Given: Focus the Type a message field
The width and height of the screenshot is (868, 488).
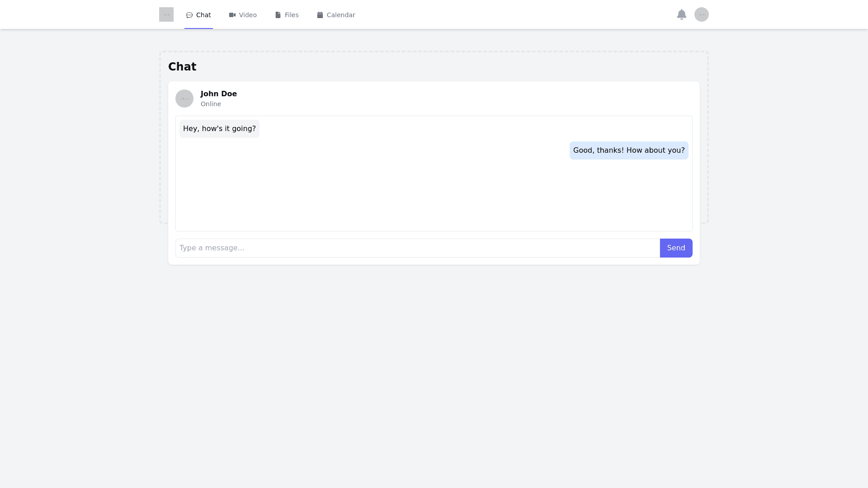Looking at the screenshot, I should pyautogui.click(x=417, y=248).
